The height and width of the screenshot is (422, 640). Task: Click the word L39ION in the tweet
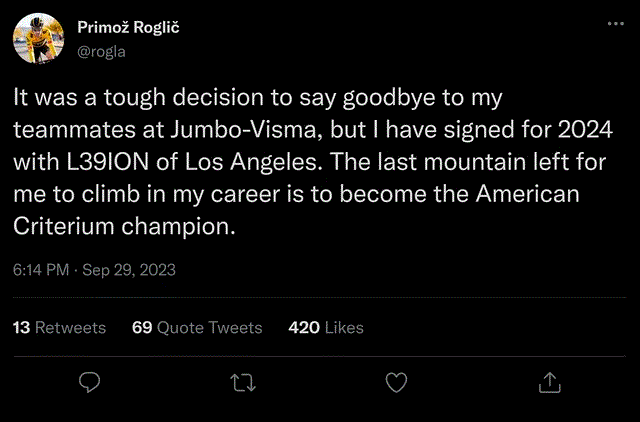point(98,162)
